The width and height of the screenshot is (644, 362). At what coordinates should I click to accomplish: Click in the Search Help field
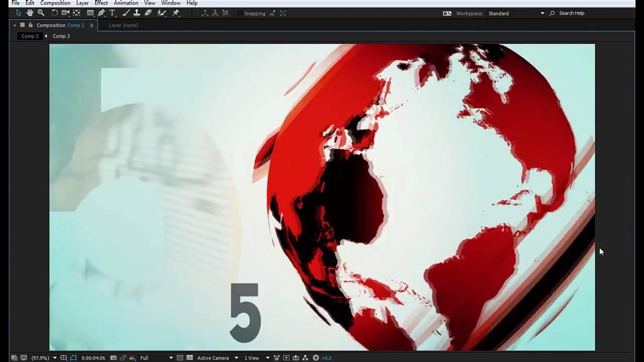pyautogui.click(x=572, y=13)
